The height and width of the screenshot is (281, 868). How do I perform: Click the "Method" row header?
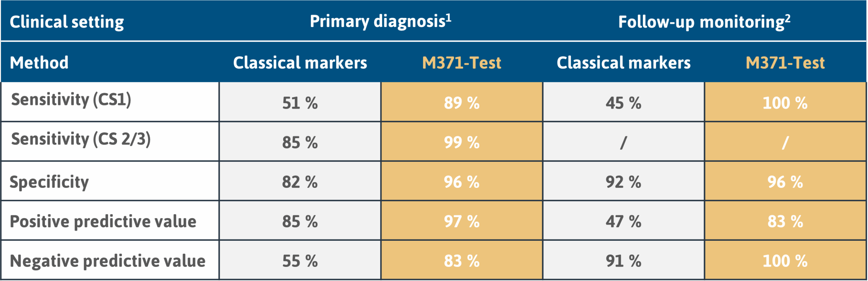tap(39, 63)
